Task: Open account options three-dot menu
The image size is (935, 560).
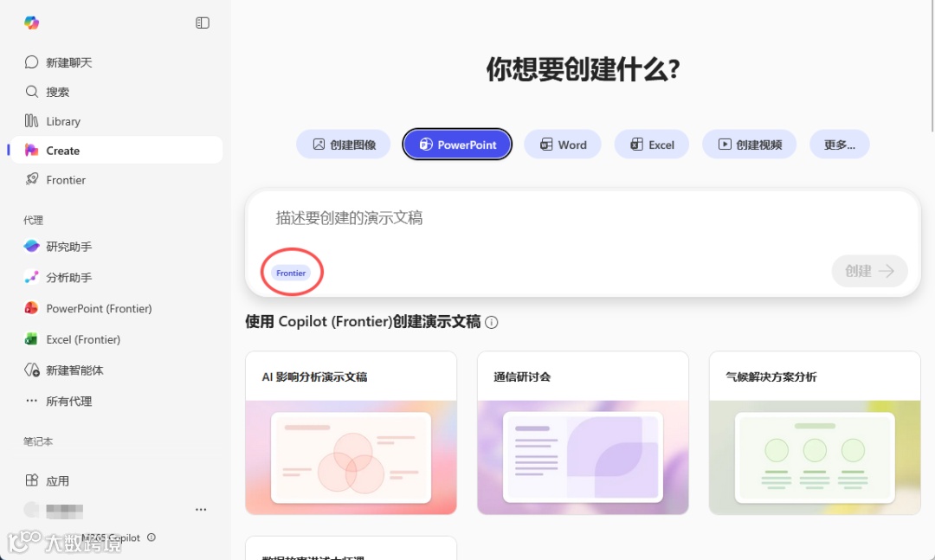Action: (x=201, y=509)
